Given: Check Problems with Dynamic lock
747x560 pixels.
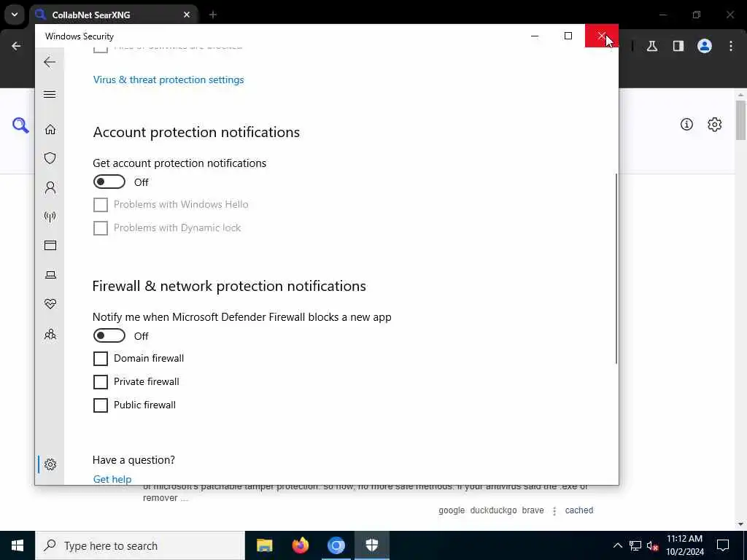Looking at the screenshot, I should click(101, 228).
